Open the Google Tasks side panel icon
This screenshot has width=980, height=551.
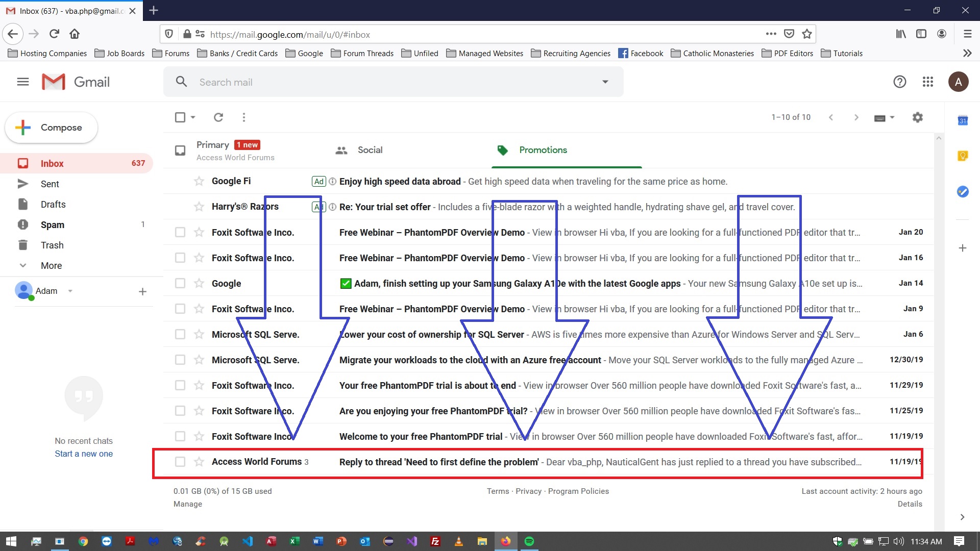[963, 191]
